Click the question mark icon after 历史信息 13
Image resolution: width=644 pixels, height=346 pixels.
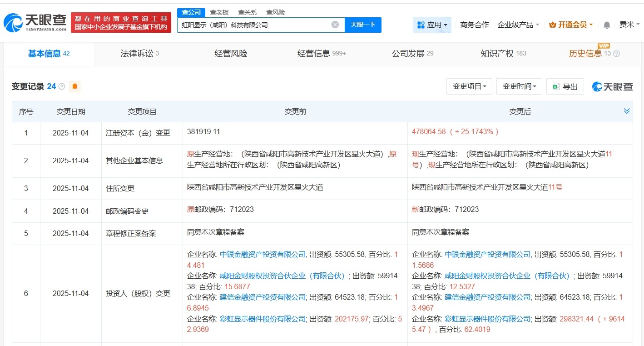coord(616,53)
